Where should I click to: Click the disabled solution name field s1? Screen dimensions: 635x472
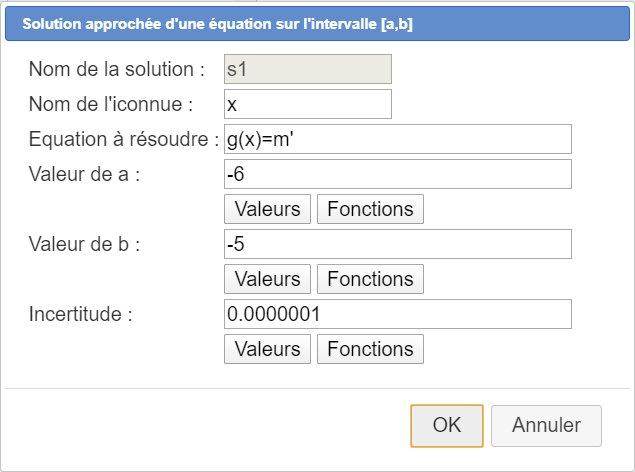(x=307, y=69)
